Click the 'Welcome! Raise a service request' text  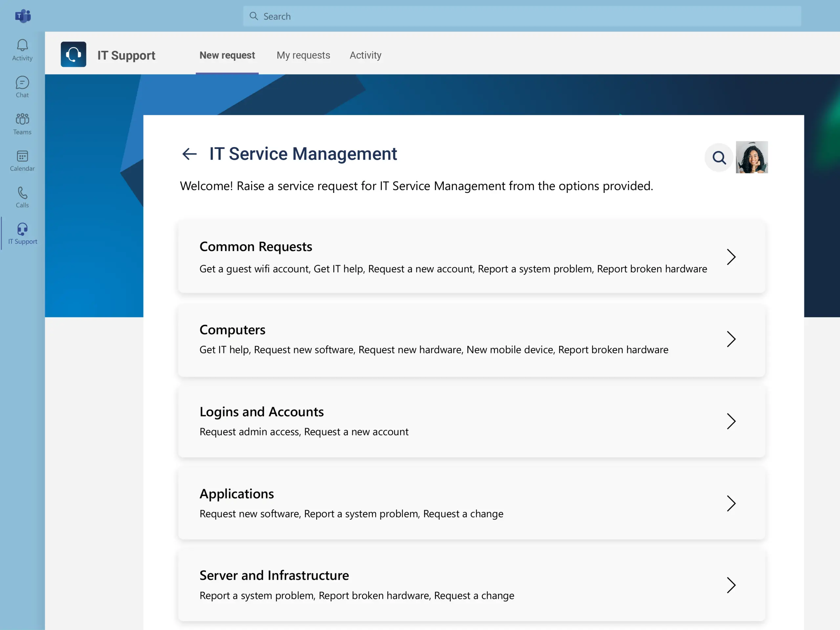(x=416, y=186)
